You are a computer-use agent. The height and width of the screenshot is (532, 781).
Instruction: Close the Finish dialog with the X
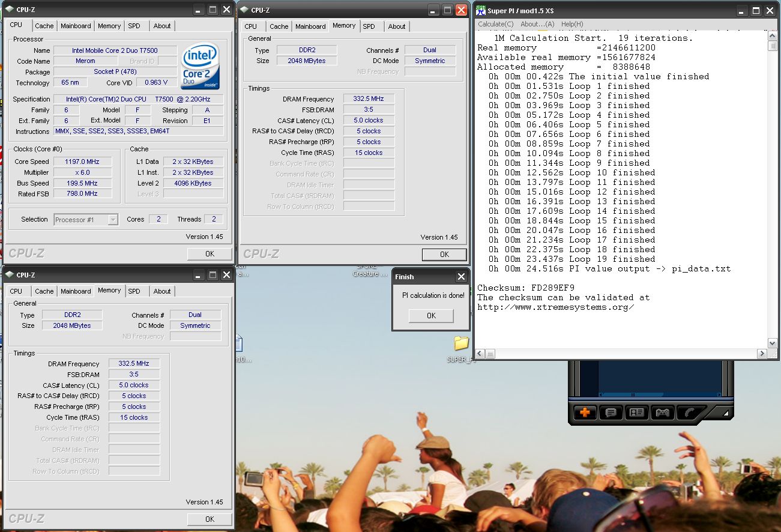point(461,277)
